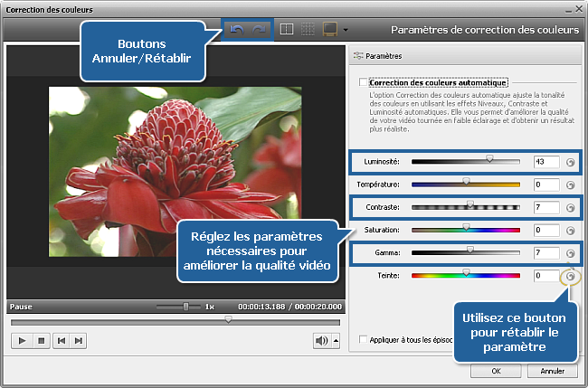Collapse the Paramètres panel header

pos(359,55)
